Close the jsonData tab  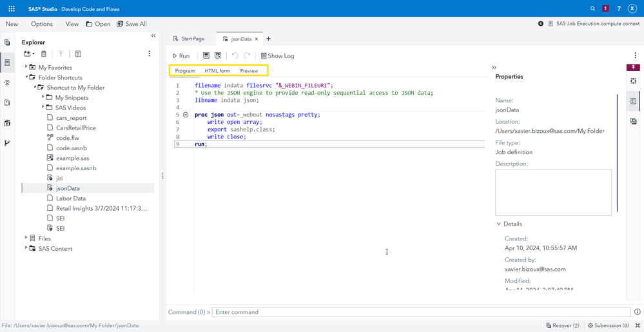point(257,39)
